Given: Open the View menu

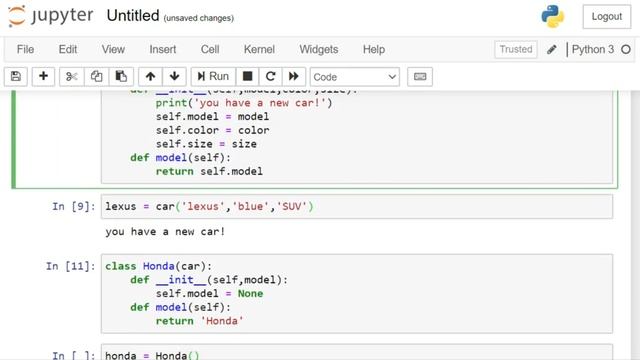Looking at the screenshot, I should [x=113, y=49].
